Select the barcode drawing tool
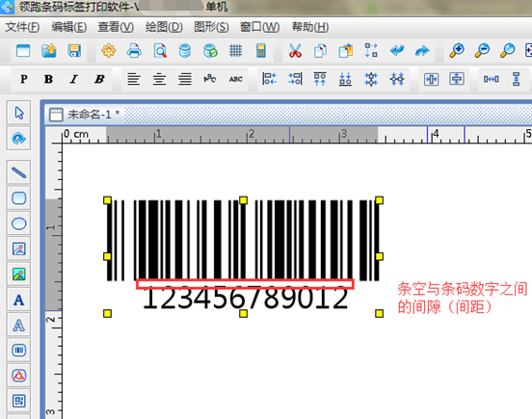The image size is (532, 419). coord(18,351)
